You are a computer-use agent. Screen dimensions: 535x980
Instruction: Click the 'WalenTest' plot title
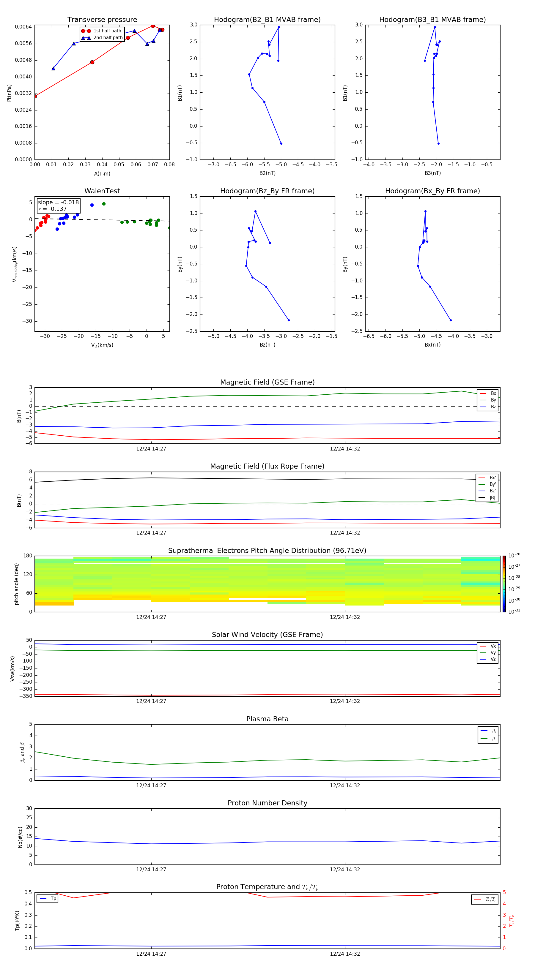click(102, 191)
